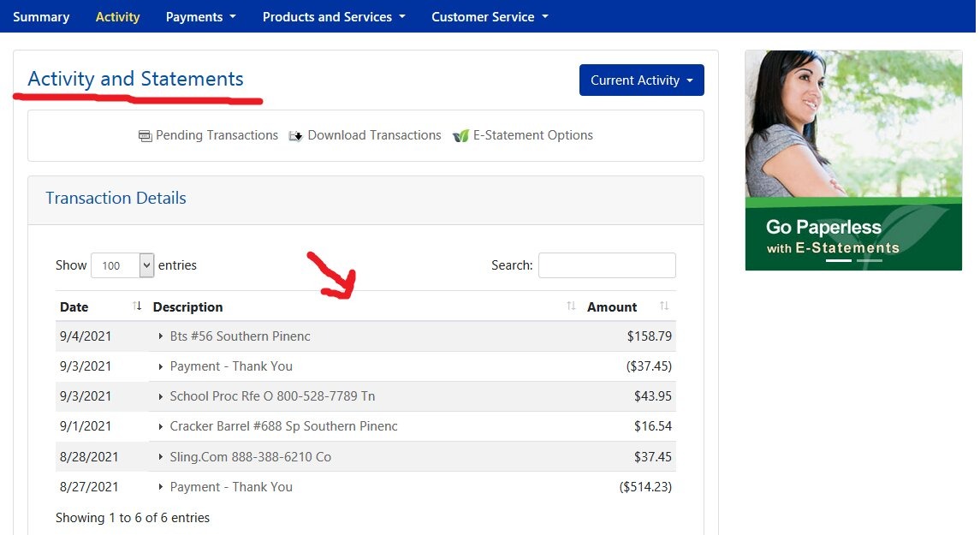
Task: Expand the Sling.Com 888-388-6210 row
Action: [x=161, y=457]
